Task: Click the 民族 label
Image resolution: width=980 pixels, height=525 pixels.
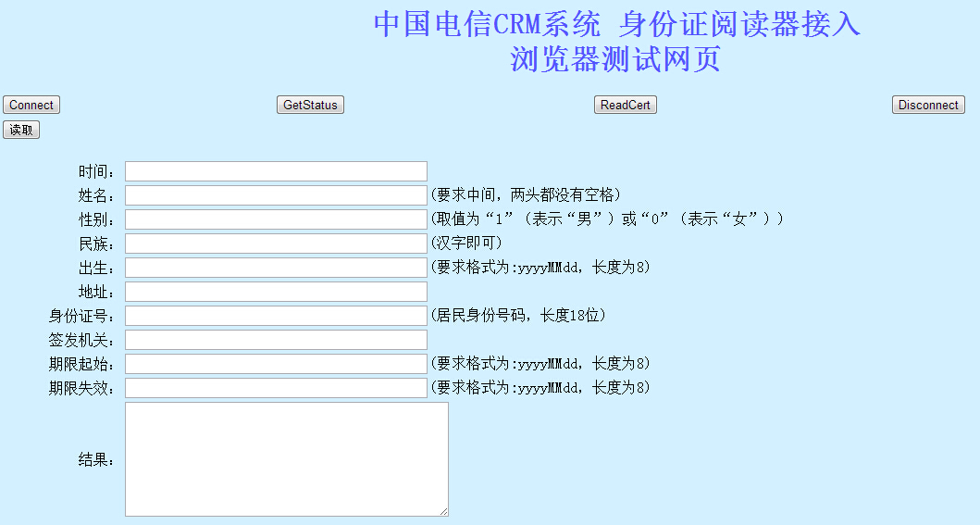Action: [x=97, y=244]
